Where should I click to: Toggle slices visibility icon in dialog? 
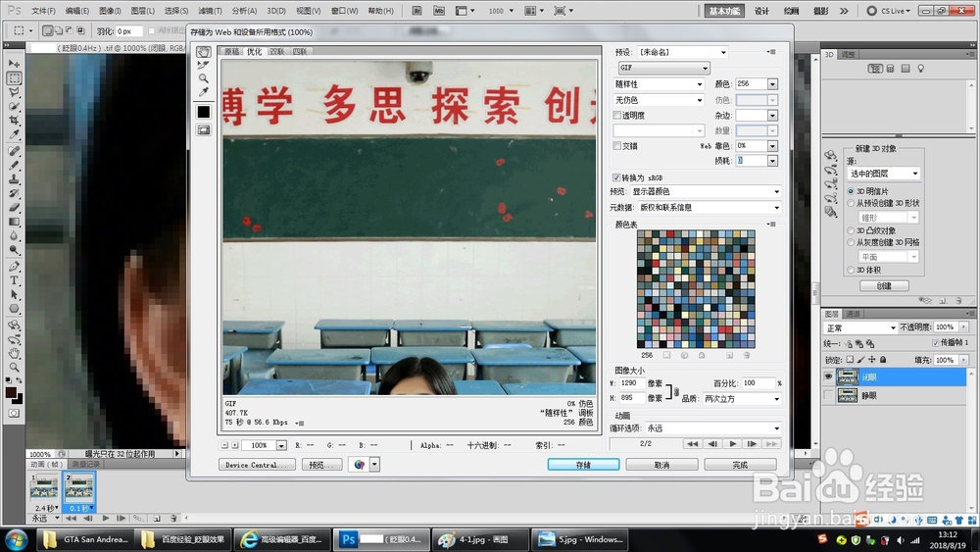204,130
